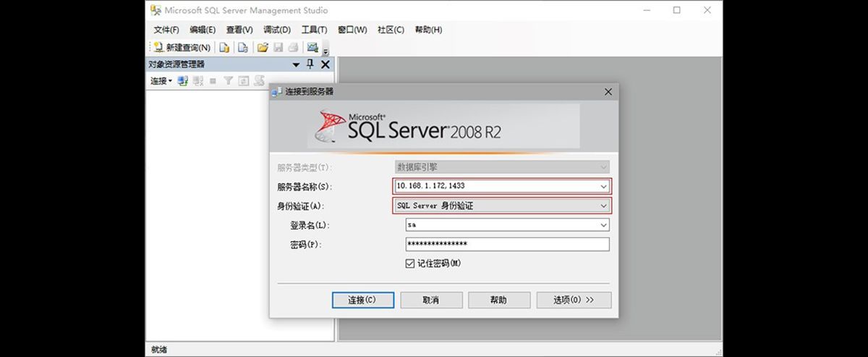Open the 连接 dropdown in Object Explorer
This screenshot has height=357, width=868.
click(x=161, y=81)
